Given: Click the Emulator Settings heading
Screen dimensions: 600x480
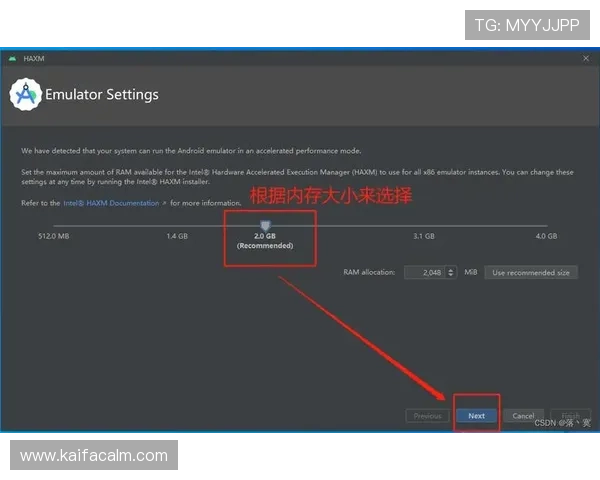Looking at the screenshot, I should point(102,95).
